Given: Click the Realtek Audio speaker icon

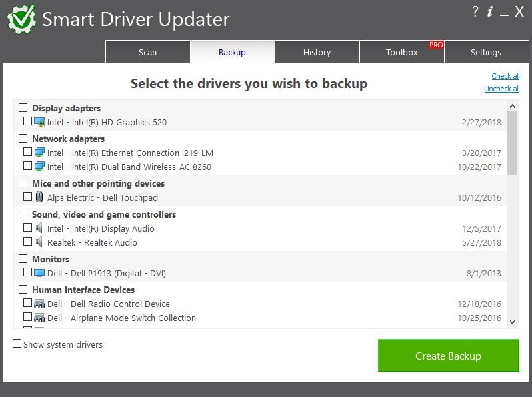Looking at the screenshot, I should 39,242.
